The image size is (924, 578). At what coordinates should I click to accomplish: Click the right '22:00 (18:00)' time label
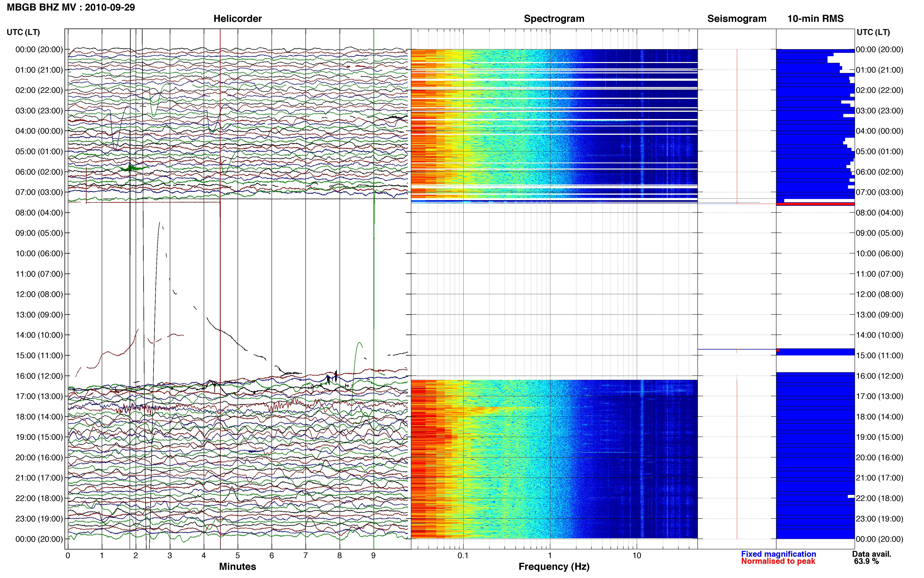(x=879, y=498)
